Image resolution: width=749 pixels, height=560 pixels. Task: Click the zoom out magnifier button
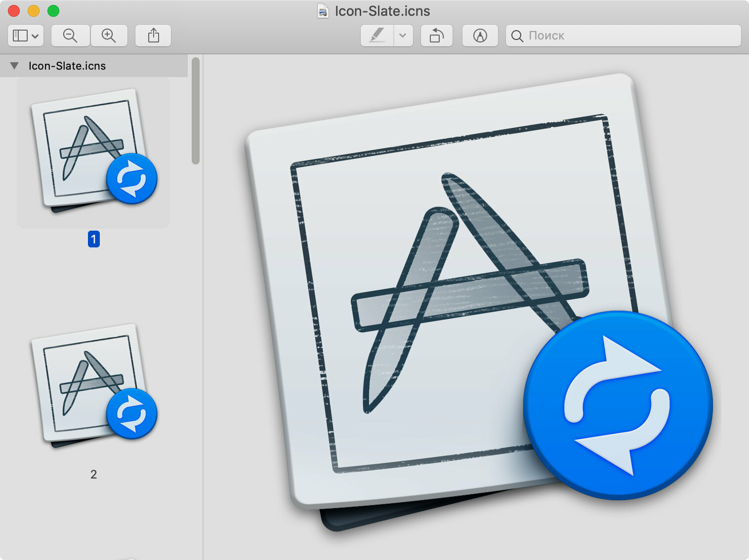click(70, 36)
